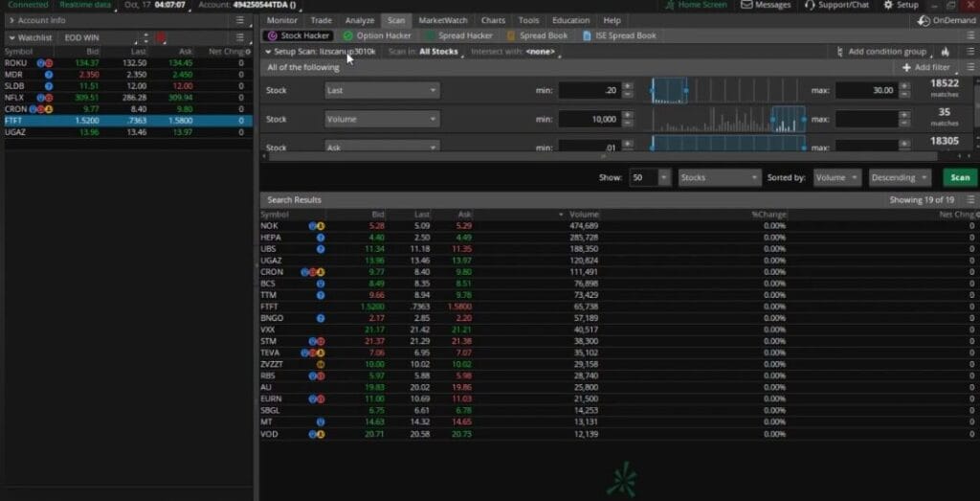Select the ROKU row in the watchlist

coord(128,63)
